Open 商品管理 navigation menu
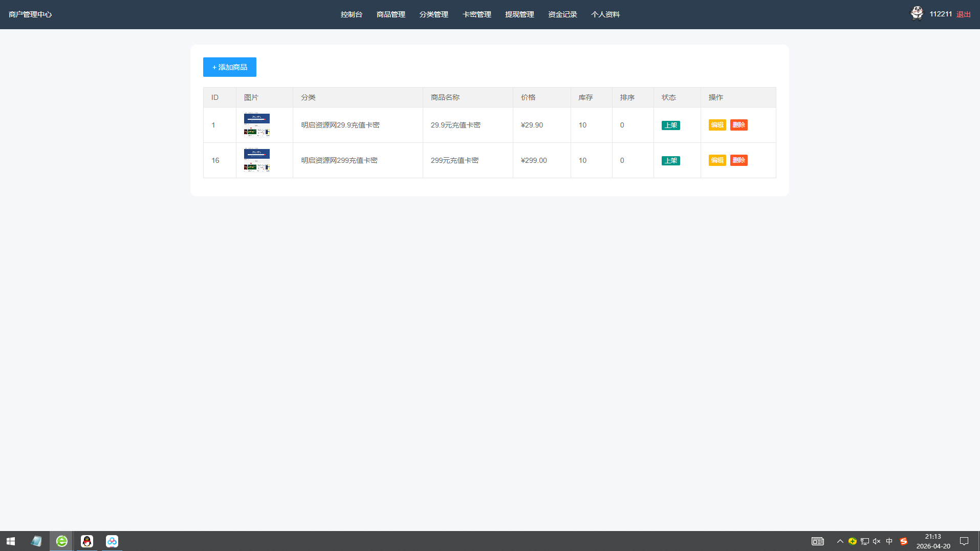This screenshot has width=980, height=551. pos(390,14)
